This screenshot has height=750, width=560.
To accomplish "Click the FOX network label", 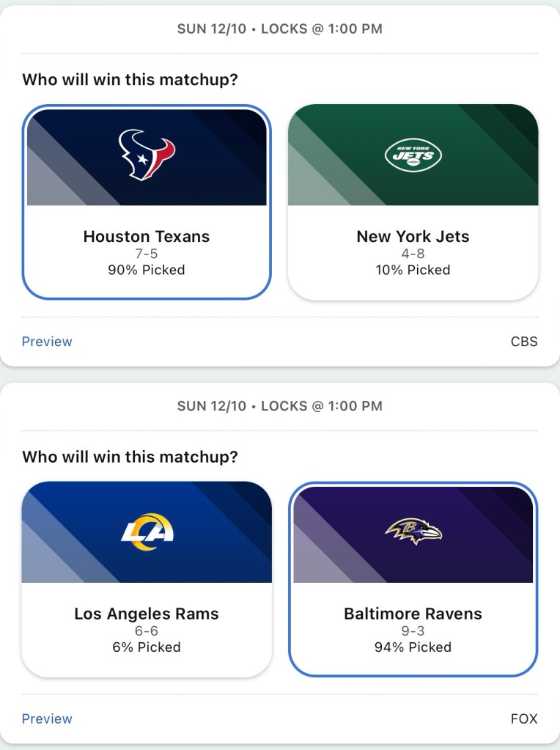I will pyautogui.click(x=524, y=718).
